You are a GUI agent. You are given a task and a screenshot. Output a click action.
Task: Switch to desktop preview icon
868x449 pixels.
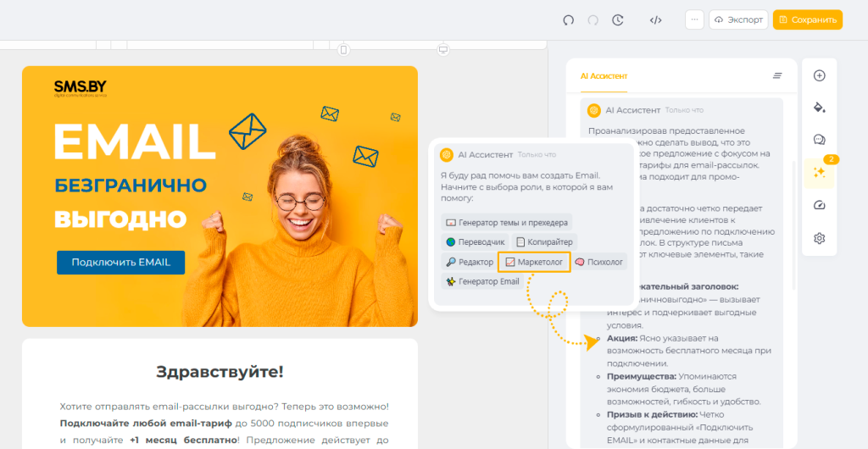[x=442, y=50]
